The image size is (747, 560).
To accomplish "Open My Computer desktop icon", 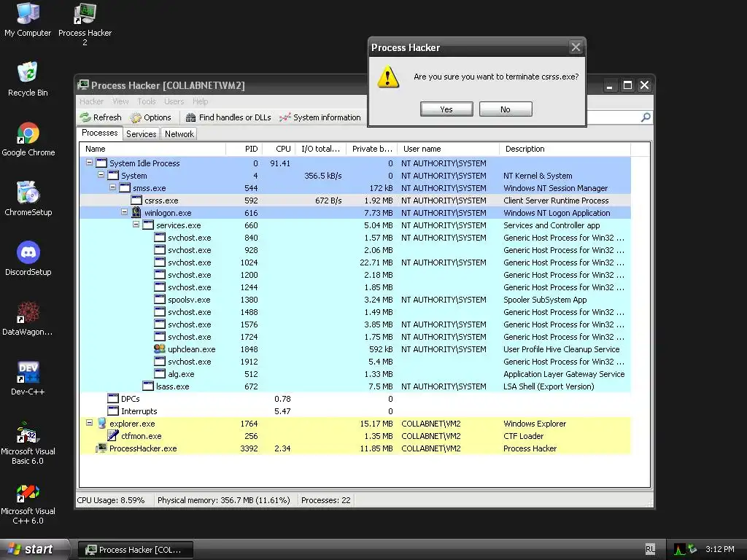I will tap(28, 20).
